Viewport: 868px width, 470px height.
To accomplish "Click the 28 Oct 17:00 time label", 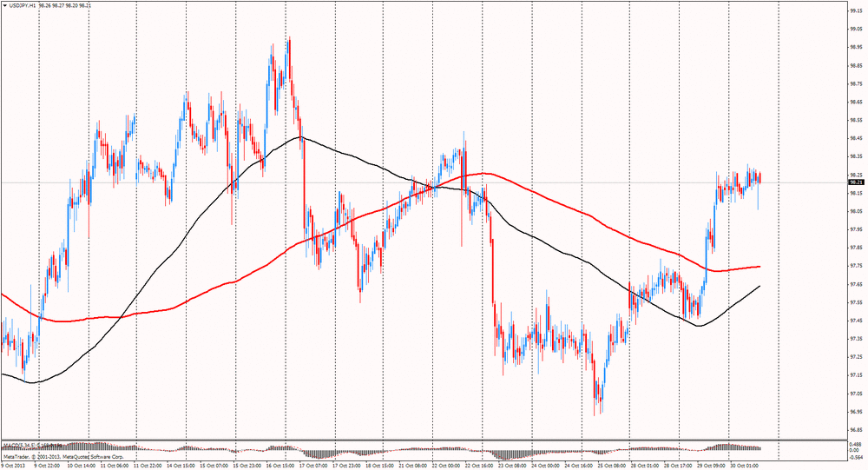I will 679,466.
